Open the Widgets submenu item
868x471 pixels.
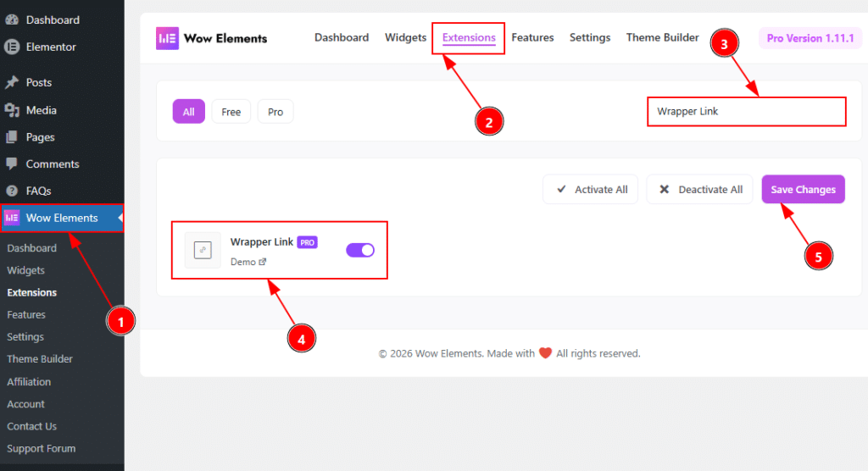pyautogui.click(x=25, y=270)
